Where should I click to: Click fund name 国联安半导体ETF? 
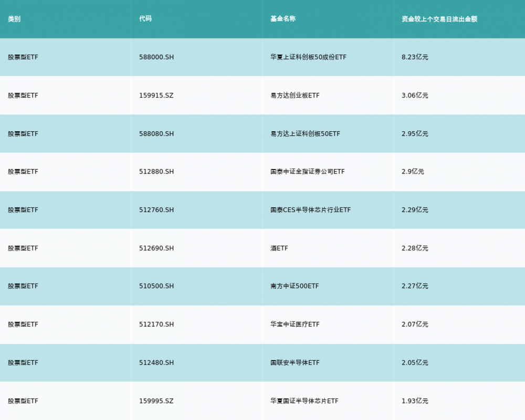[295, 363]
